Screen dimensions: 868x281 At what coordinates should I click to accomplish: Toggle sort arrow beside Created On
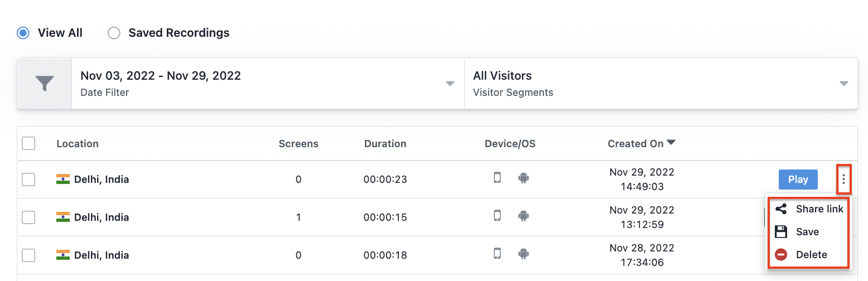point(671,143)
